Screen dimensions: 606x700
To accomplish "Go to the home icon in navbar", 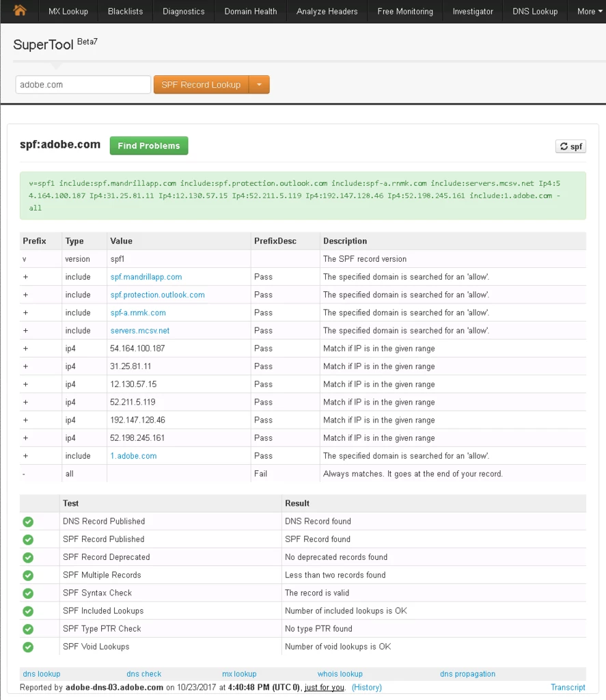I will (x=20, y=11).
